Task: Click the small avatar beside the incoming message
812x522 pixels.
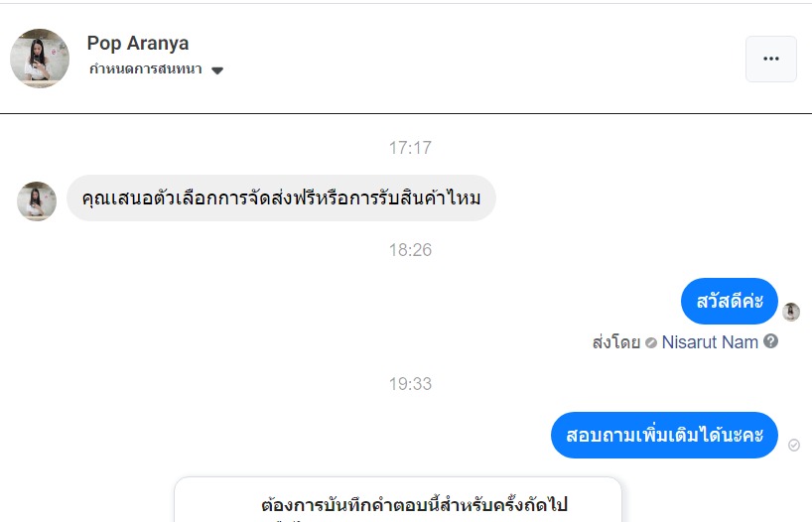Action: coord(37,201)
